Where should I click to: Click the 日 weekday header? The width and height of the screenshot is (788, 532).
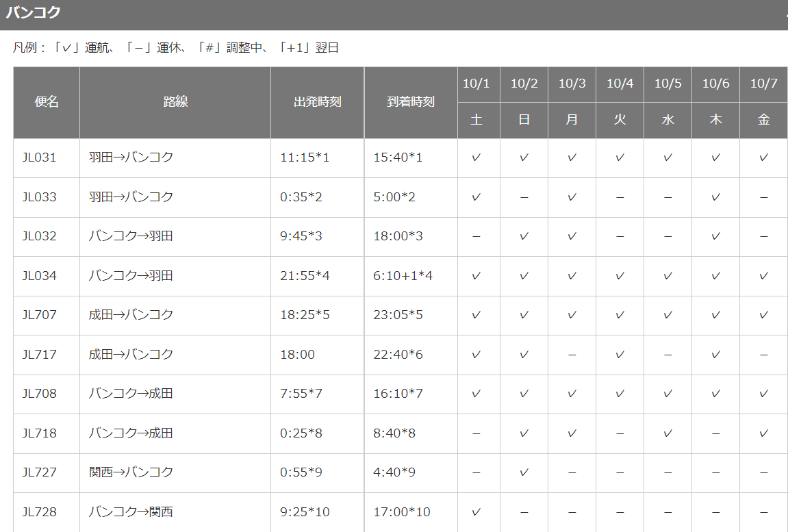(524, 120)
